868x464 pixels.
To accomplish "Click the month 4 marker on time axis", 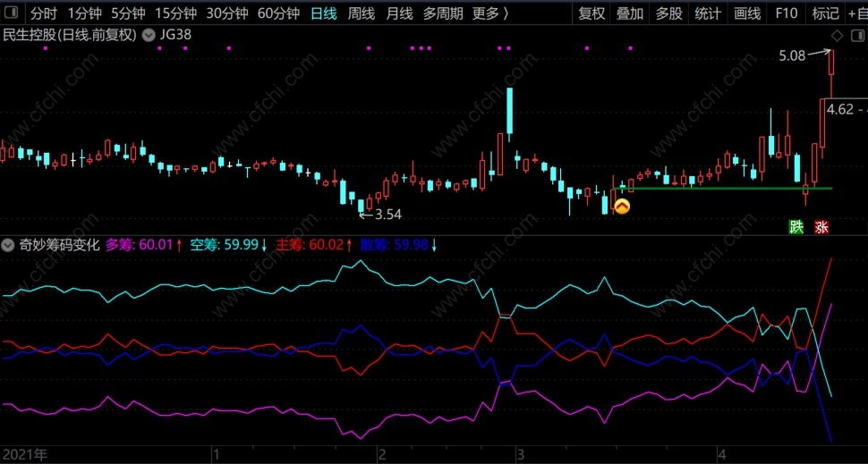I will 720,454.
